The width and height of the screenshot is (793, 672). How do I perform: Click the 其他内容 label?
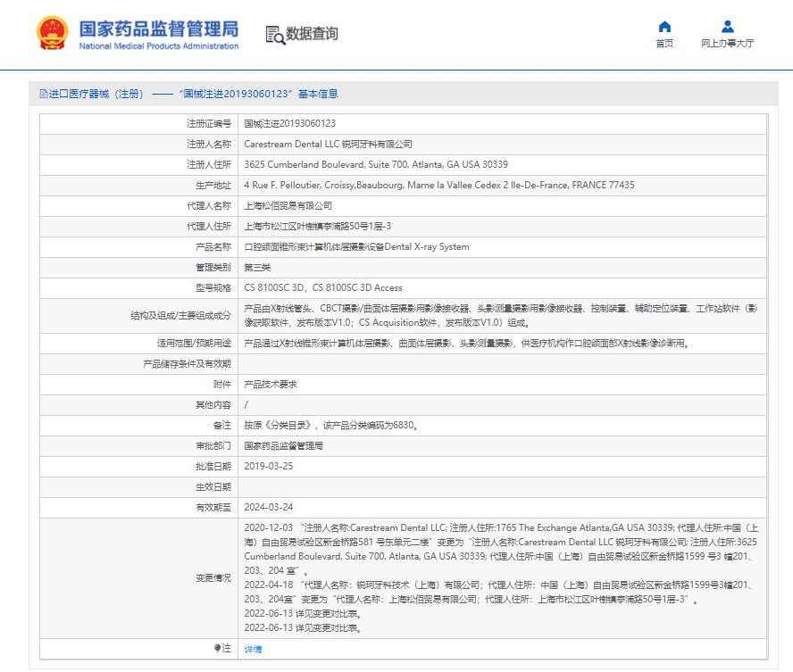click(213, 405)
